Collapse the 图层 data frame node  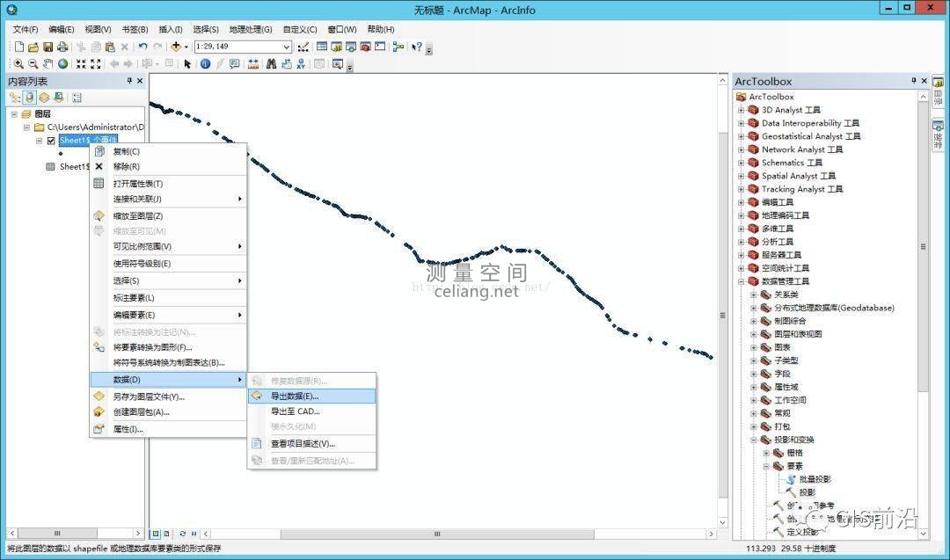14,113
